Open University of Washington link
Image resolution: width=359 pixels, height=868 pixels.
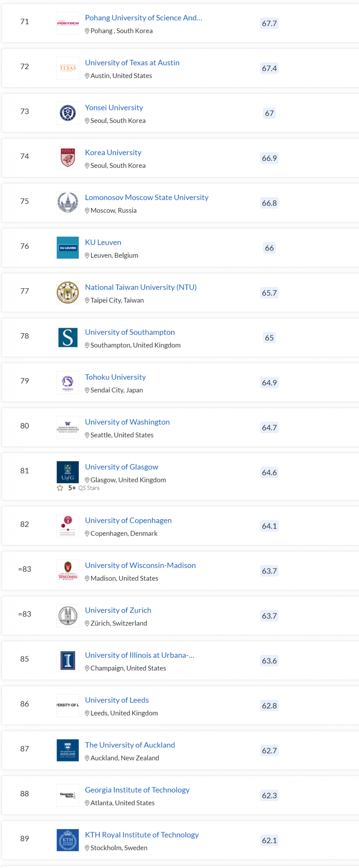point(127,422)
